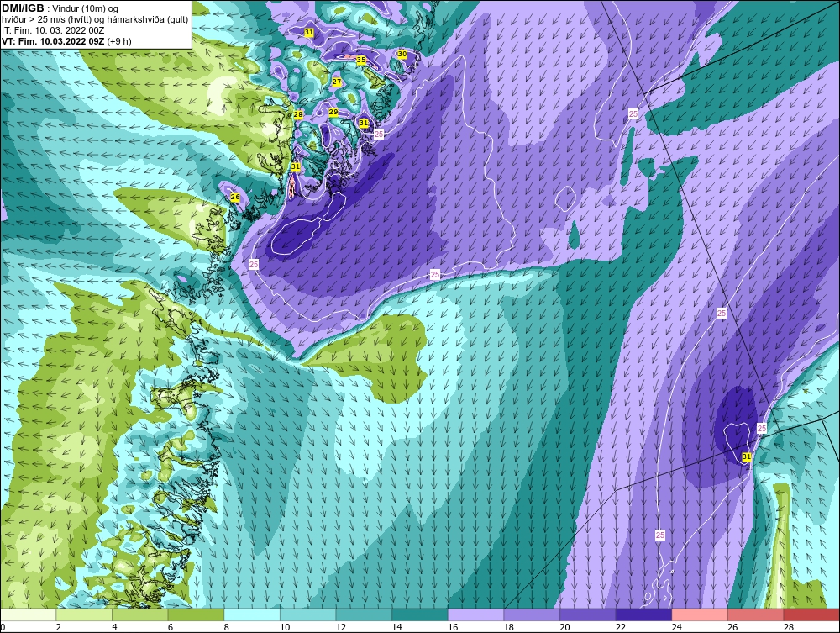Viewport: 840px width, 633px height.
Task: Click the legend swatch between 20 and 22
Action: pos(588,615)
